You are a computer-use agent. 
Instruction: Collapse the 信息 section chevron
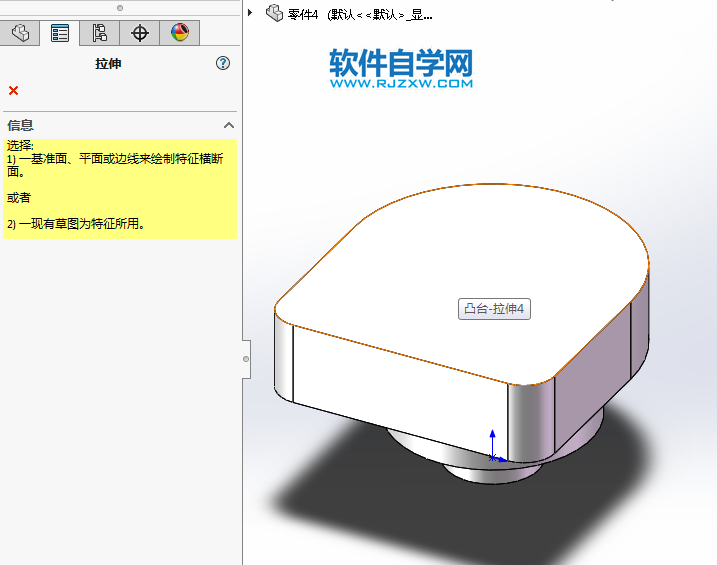229,125
